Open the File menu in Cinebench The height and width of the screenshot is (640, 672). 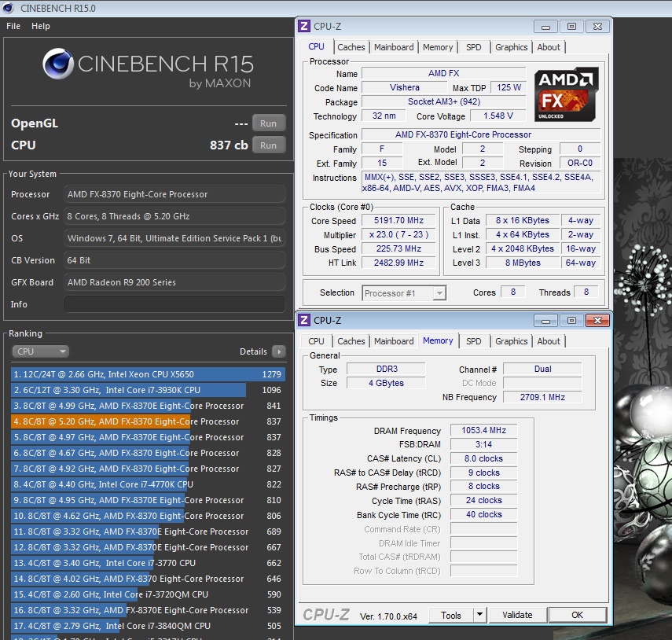click(13, 26)
